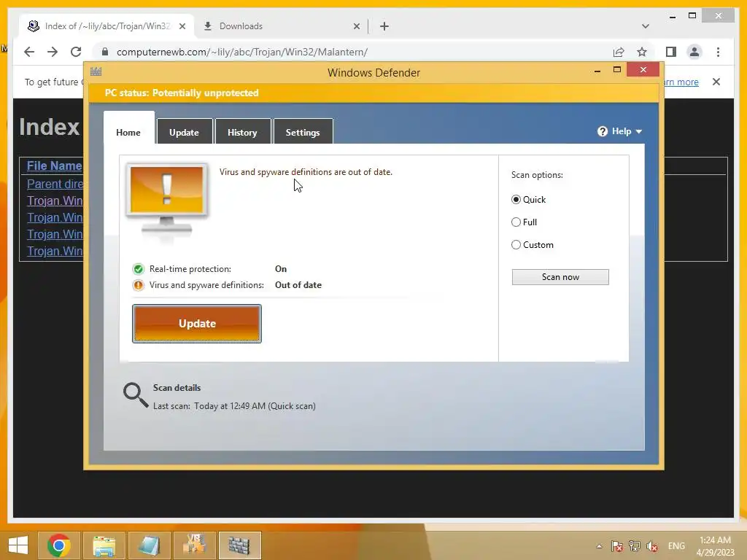This screenshot has width=747, height=560.
Task: Click the warning monitor status image
Action: click(x=167, y=200)
